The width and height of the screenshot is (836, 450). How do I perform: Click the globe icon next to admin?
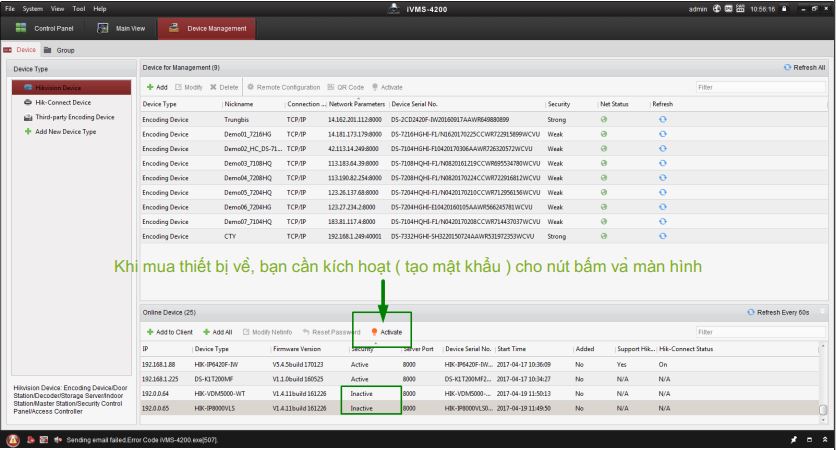(x=717, y=9)
